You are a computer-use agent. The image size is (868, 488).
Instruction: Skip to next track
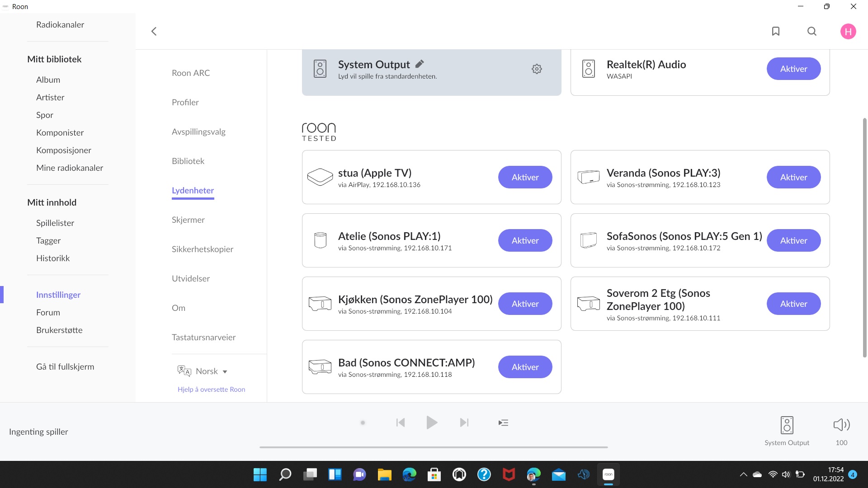(464, 422)
